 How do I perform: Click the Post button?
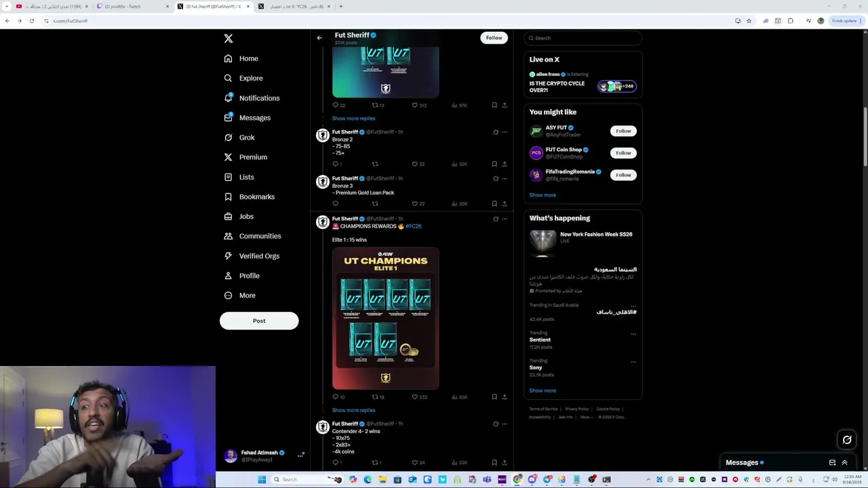[x=259, y=321]
